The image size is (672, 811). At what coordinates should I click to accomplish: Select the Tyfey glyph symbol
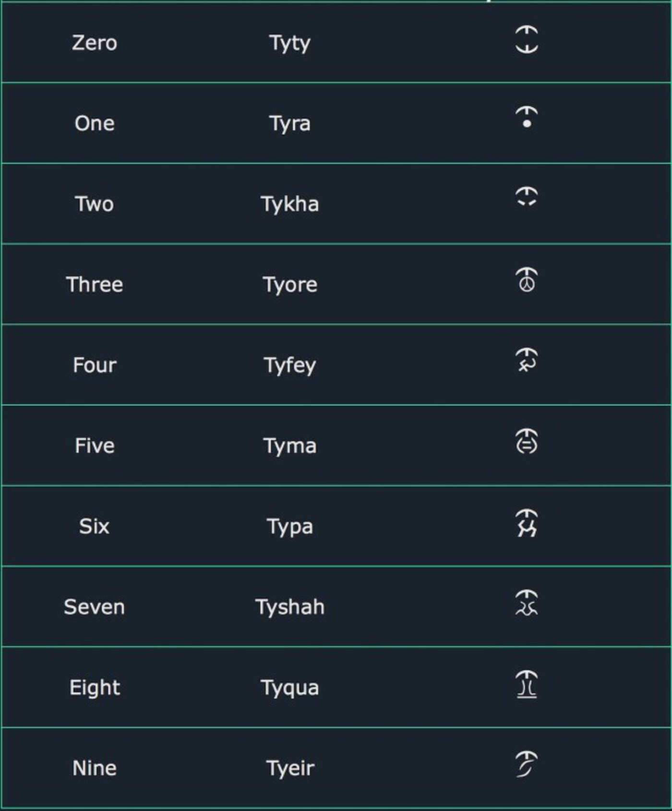click(527, 360)
